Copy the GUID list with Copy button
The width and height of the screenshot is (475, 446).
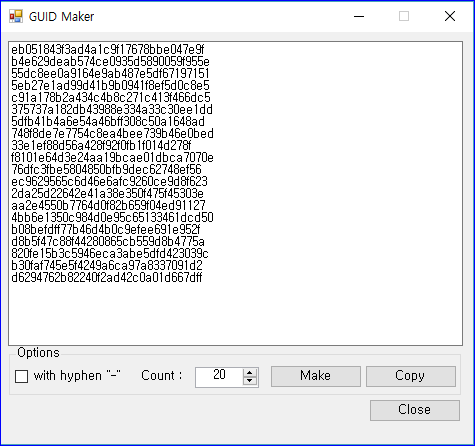[x=411, y=376]
